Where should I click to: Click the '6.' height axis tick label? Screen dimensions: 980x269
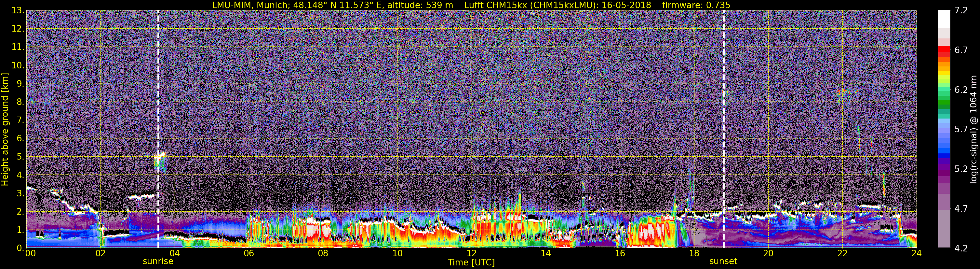[x=20, y=138]
